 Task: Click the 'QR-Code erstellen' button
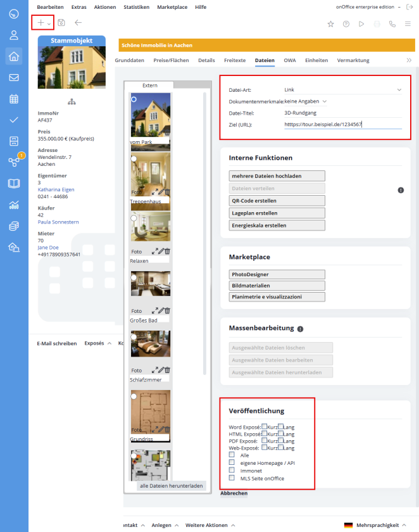[277, 201]
